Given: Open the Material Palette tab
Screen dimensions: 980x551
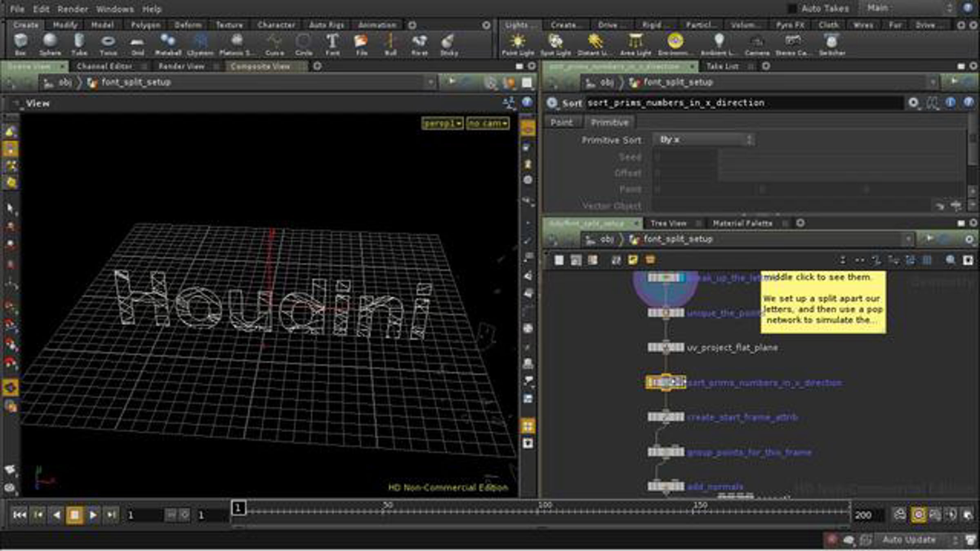Looking at the screenshot, I should tap(742, 223).
